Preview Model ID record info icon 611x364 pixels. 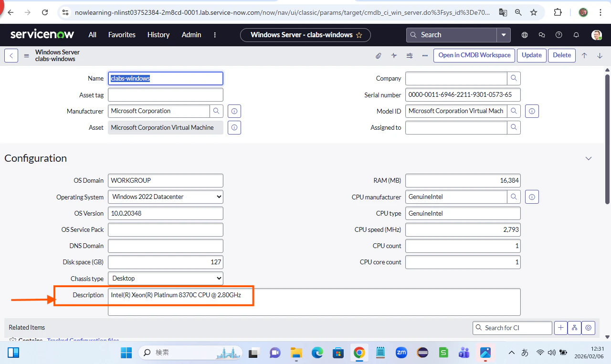532,111
